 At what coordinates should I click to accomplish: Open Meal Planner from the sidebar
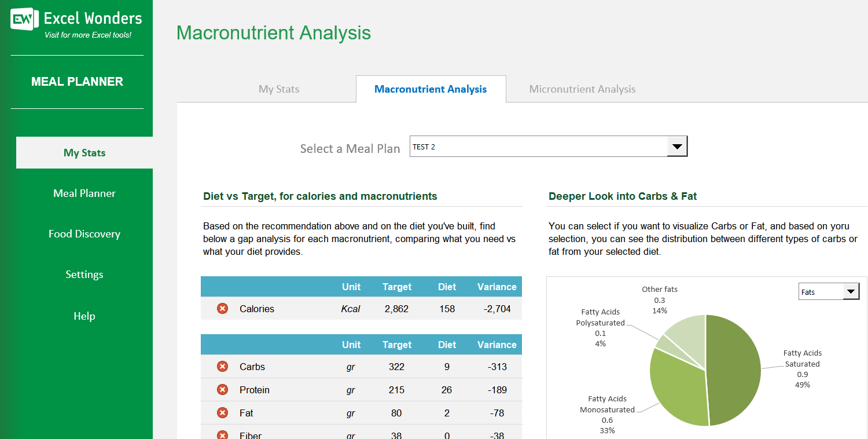pyautogui.click(x=84, y=193)
